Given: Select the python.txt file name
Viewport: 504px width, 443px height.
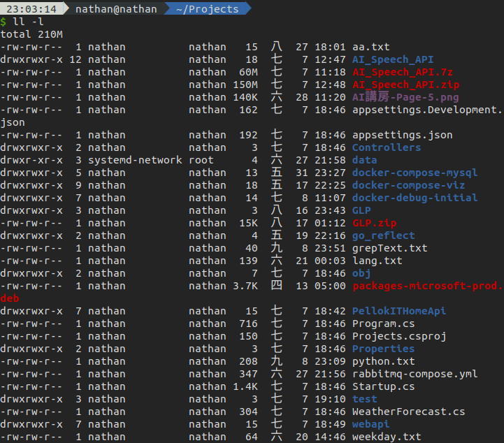Looking at the screenshot, I should 384,361.
